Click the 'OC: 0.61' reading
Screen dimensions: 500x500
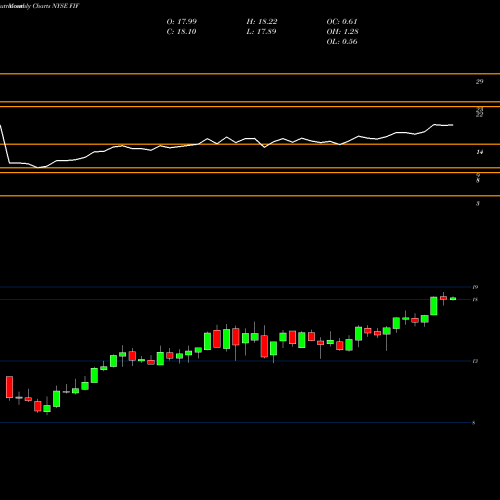tap(342, 22)
